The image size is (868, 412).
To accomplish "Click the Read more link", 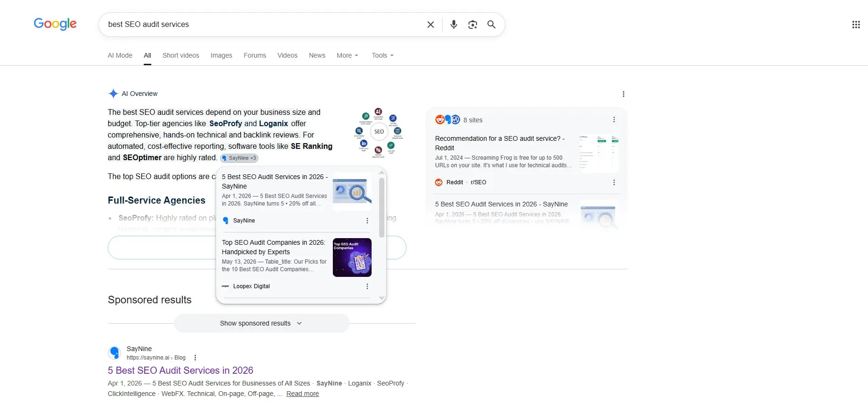I will coord(303,394).
